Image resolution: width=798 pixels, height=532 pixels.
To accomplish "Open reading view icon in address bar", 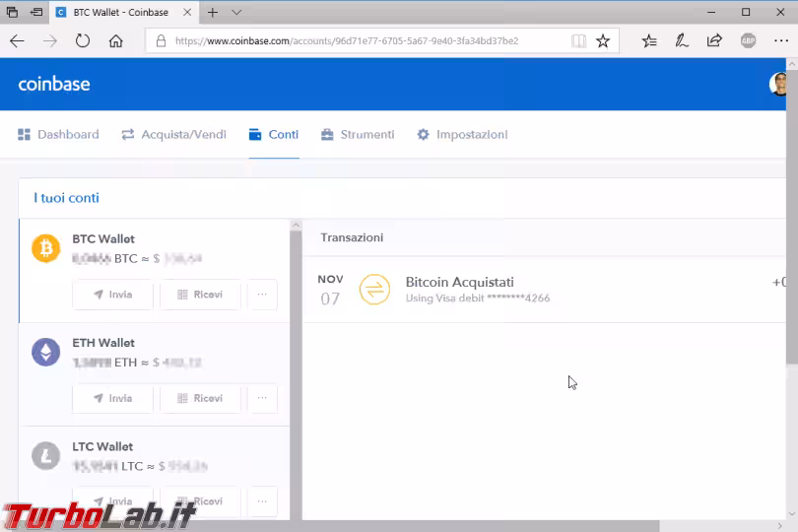I will tap(578, 40).
